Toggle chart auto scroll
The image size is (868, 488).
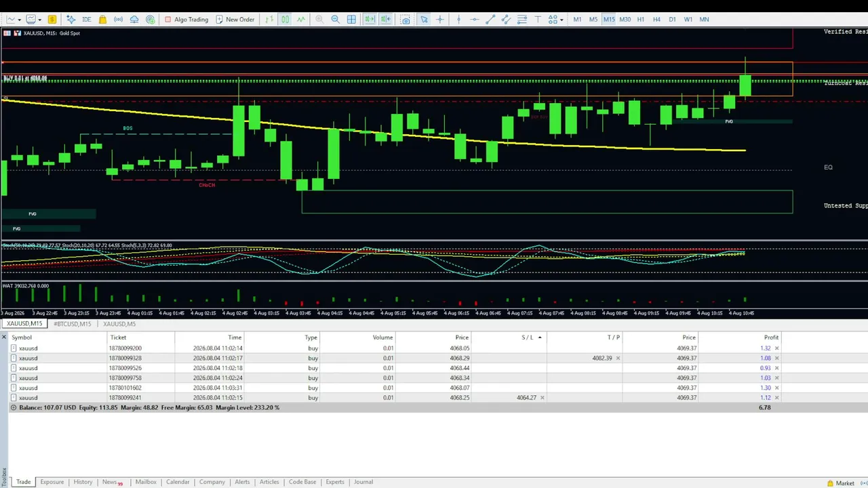click(x=370, y=20)
